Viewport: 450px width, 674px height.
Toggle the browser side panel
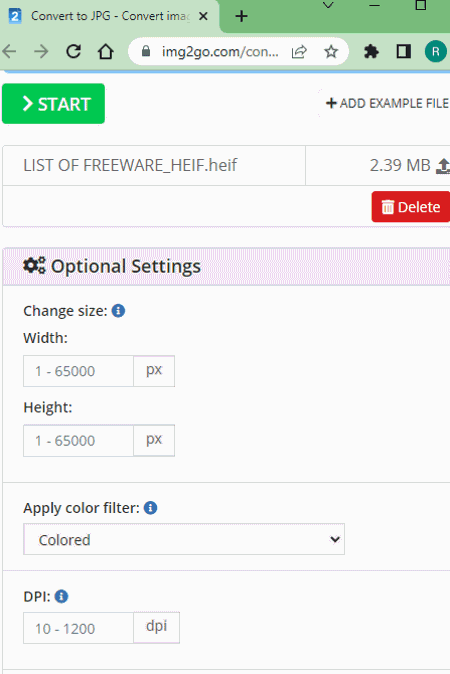click(x=403, y=52)
